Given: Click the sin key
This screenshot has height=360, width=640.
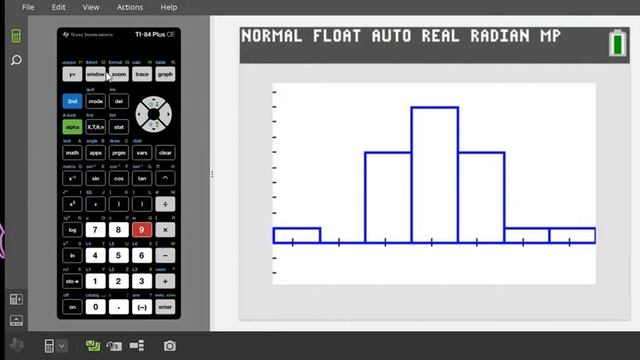Looking at the screenshot, I should (x=96, y=178).
